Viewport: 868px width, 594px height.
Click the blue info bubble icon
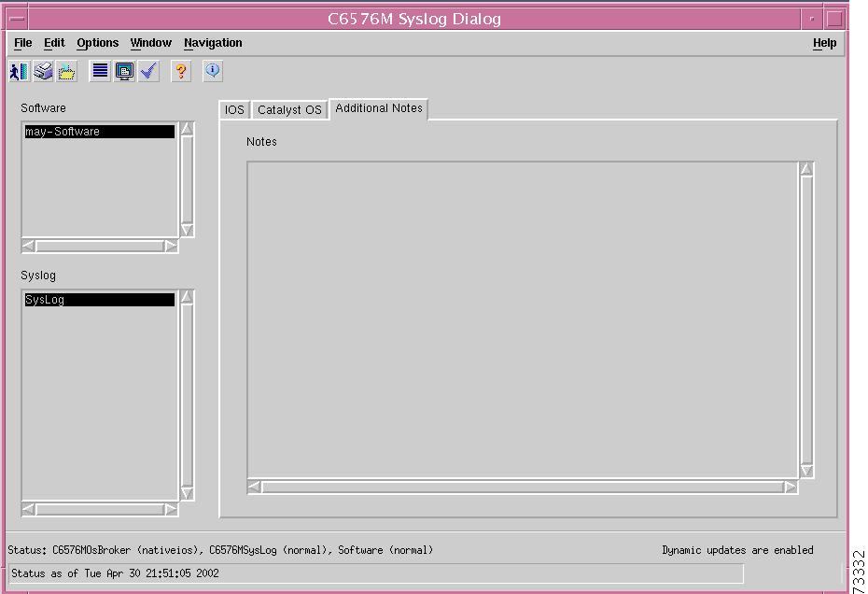213,72
